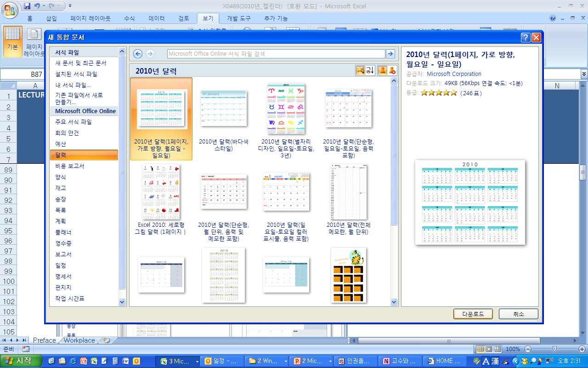The image size is (588, 368).
Task: Cancel the dialog with 취소
Action: (518, 314)
